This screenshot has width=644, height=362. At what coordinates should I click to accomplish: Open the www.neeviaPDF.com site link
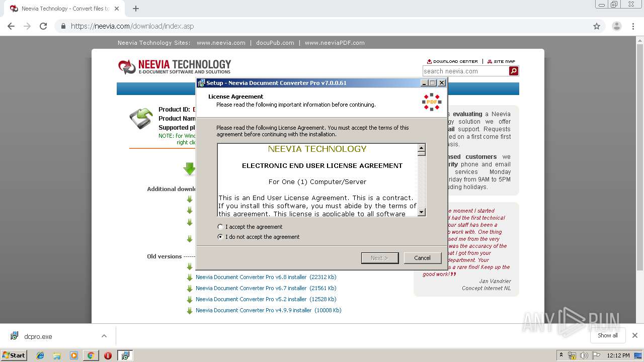tap(335, 43)
